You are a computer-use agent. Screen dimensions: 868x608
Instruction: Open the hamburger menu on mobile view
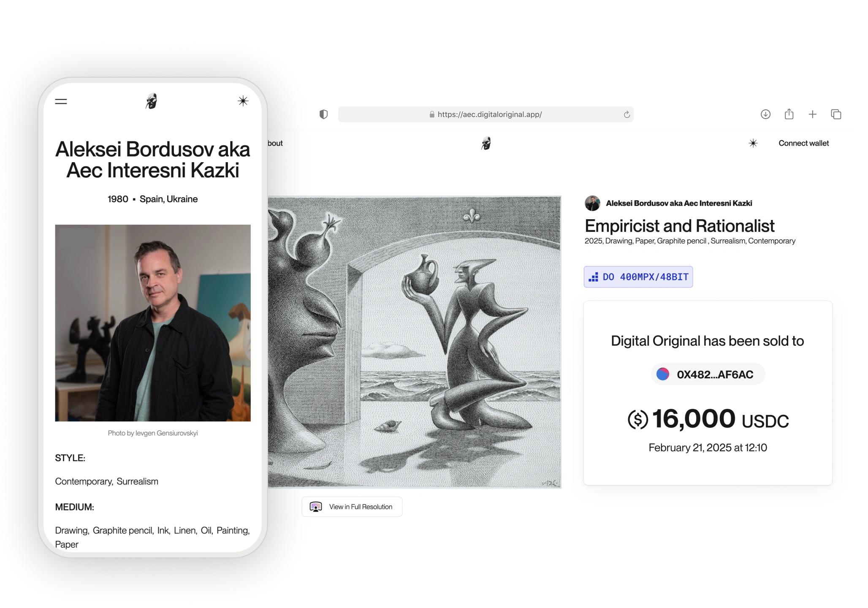(61, 101)
